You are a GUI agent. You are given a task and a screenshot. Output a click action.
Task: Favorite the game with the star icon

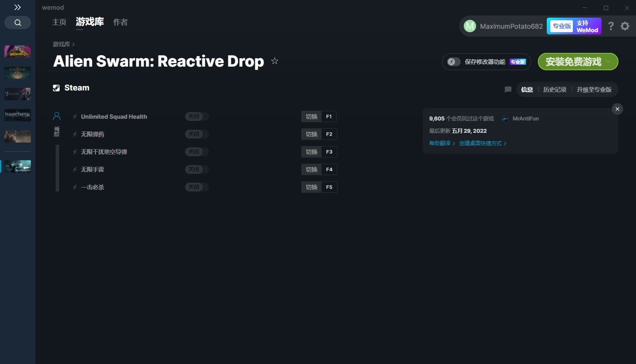coord(275,61)
